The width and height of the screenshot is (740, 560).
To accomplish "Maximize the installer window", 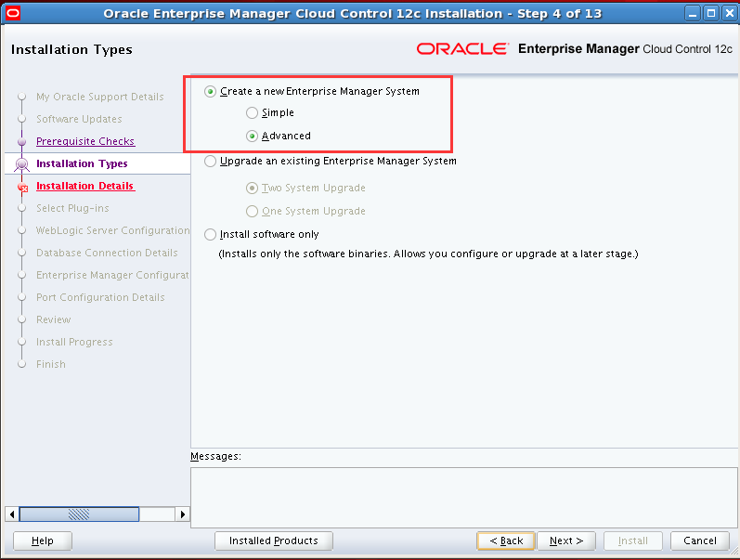I will point(711,13).
